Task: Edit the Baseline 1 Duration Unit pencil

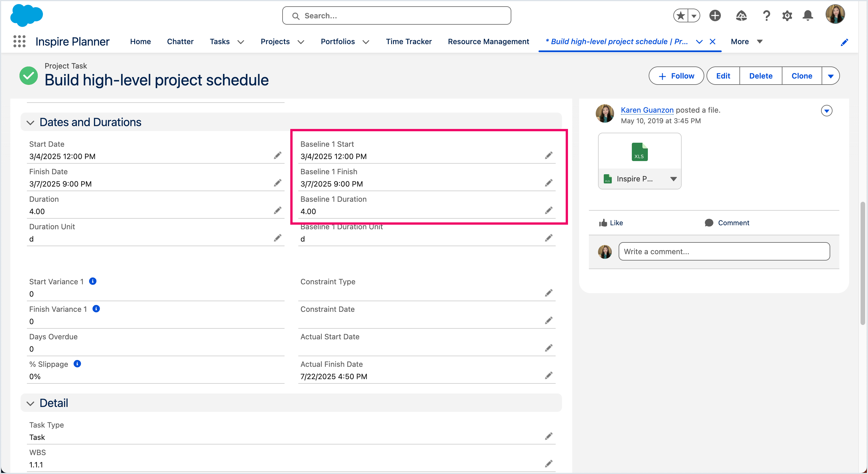Action: pyautogui.click(x=549, y=238)
